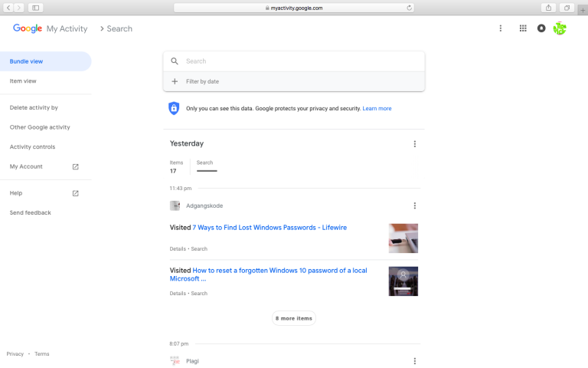Click the Search activity input field

click(x=294, y=61)
